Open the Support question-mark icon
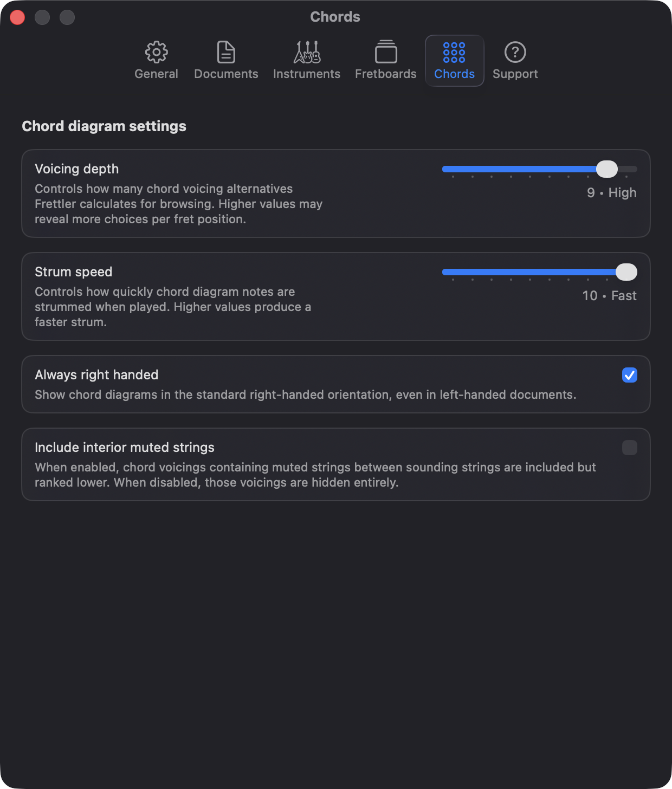 515,52
